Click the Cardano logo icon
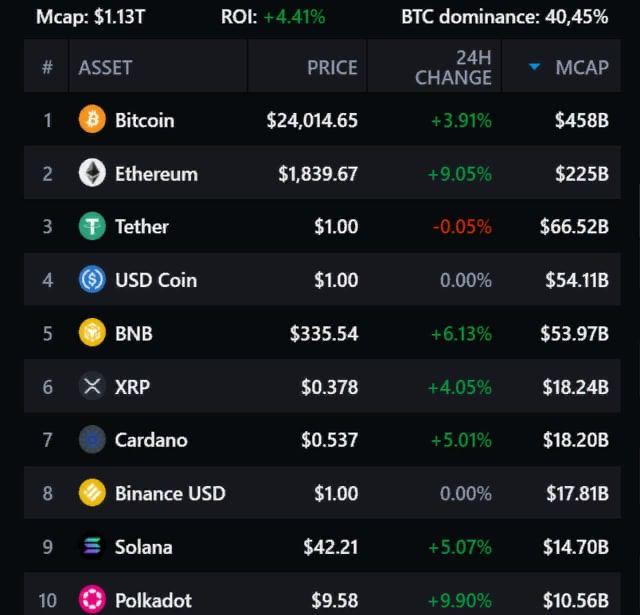Screen dimensions: 640x615 tap(92, 439)
